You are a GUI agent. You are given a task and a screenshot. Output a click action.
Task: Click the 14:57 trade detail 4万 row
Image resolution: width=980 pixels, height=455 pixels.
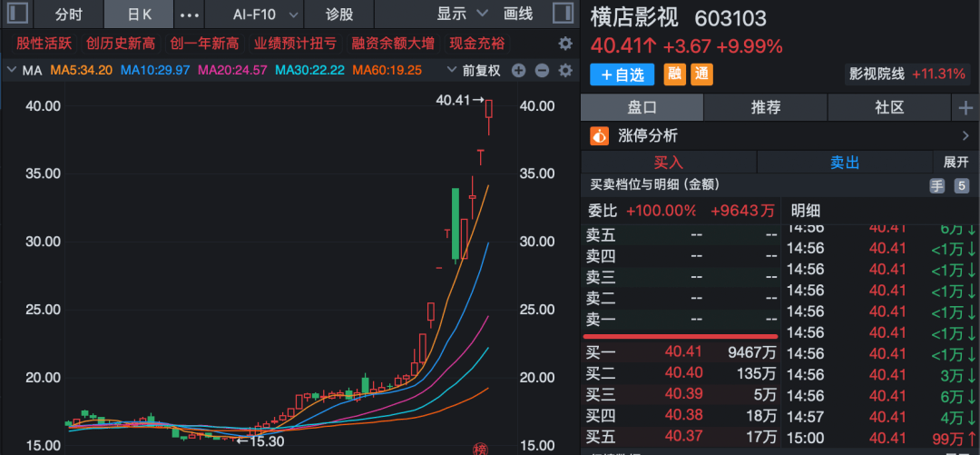pyautogui.click(x=880, y=416)
